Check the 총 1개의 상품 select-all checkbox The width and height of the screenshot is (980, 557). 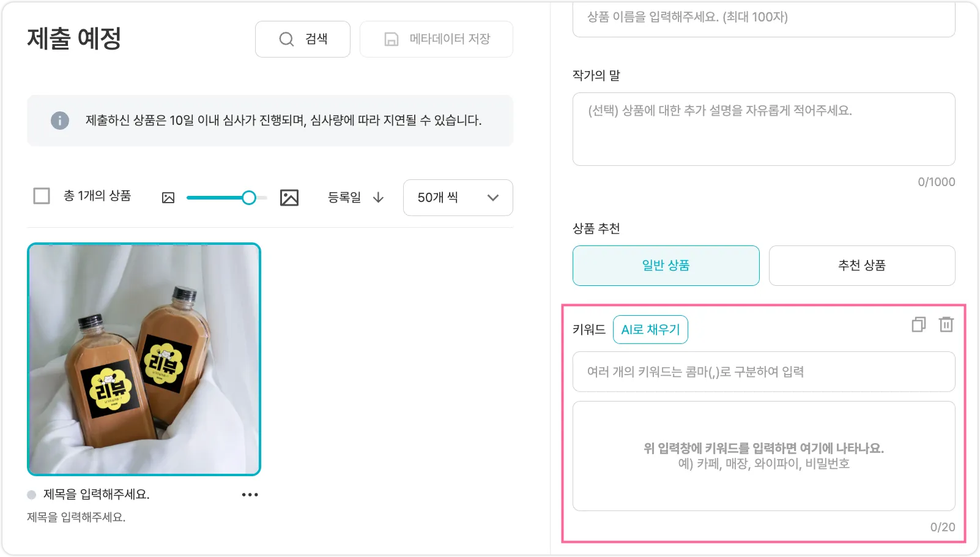click(42, 196)
